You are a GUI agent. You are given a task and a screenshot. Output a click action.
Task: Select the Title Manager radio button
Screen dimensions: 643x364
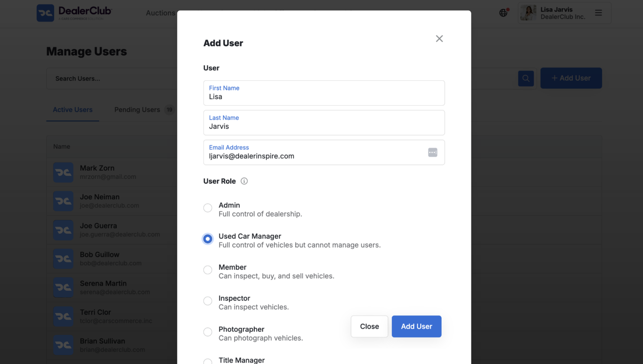click(x=208, y=361)
